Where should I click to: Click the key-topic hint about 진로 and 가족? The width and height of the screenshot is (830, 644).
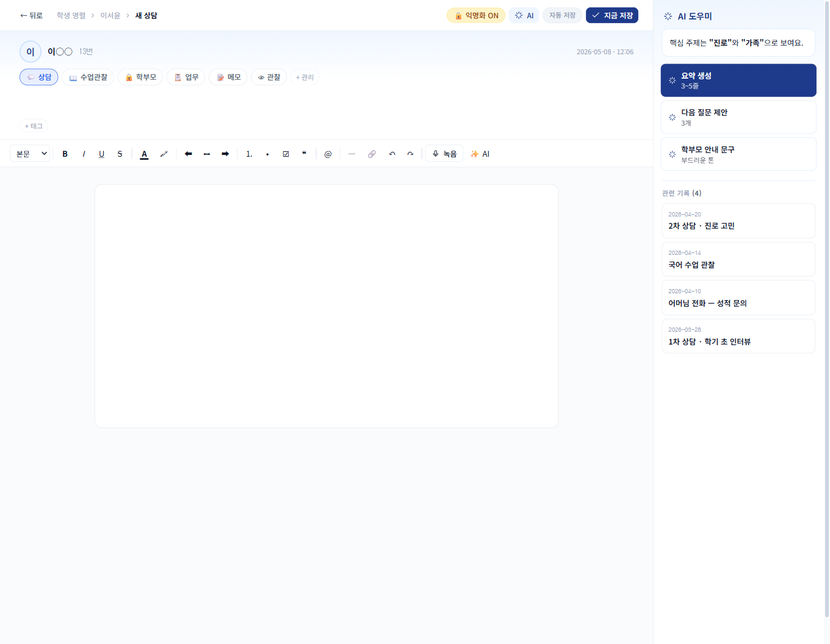[x=738, y=43]
